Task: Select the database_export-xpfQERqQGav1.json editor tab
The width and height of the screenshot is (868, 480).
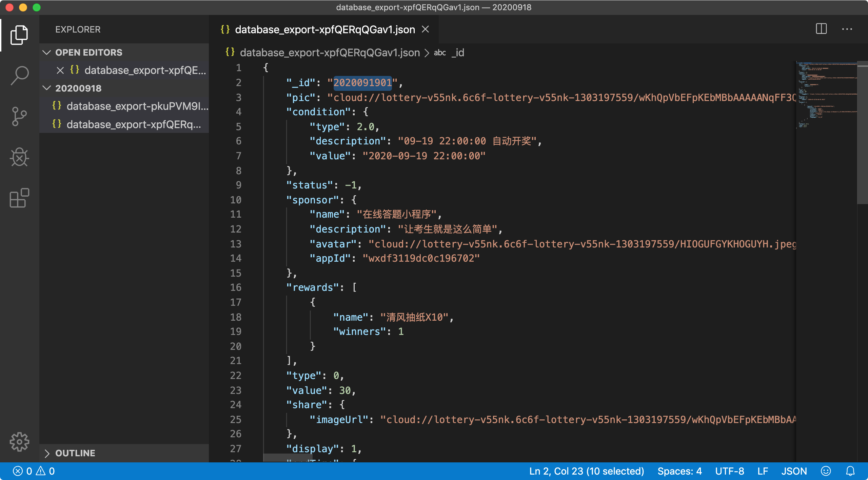Action: click(x=324, y=29)
